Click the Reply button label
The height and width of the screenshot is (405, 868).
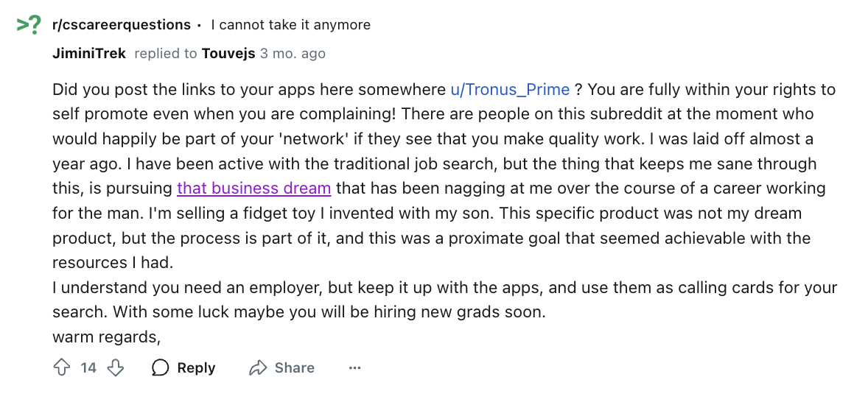coord(196,368)
